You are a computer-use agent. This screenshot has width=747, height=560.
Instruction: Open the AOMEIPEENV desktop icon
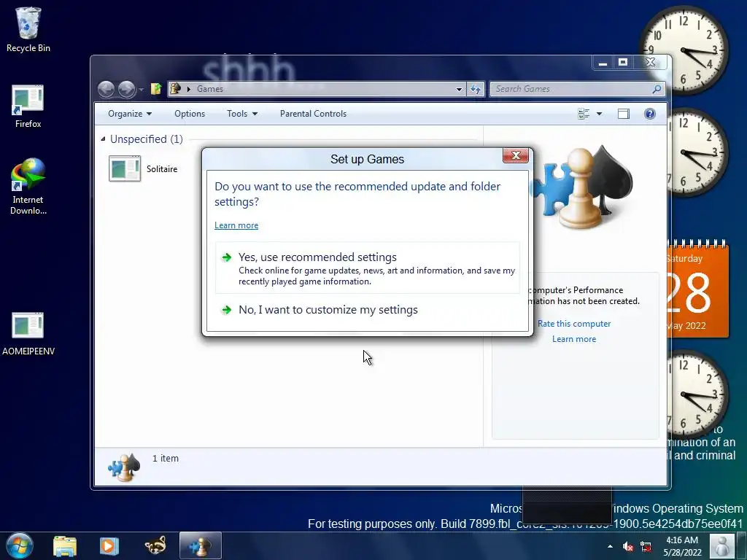click(x=28, y=334)
